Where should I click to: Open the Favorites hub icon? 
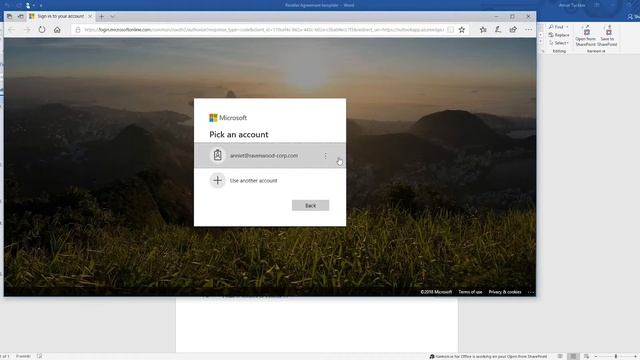(483, 30)
